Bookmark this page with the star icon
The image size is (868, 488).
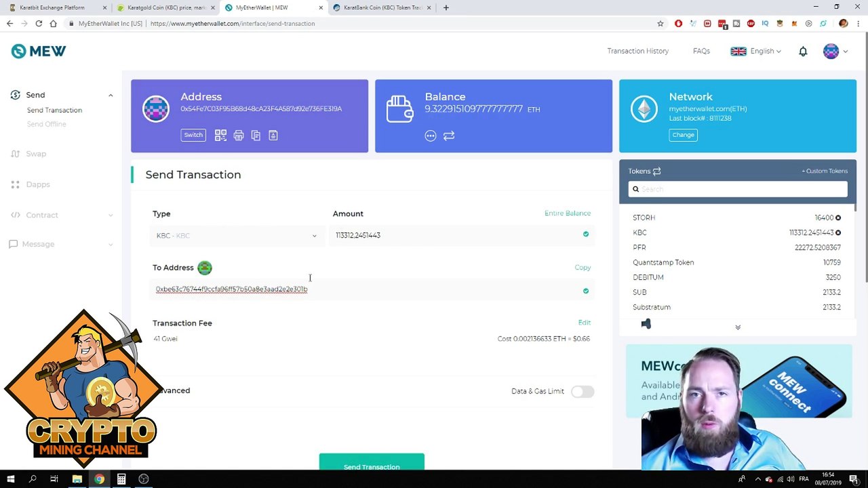pos(660,24)
